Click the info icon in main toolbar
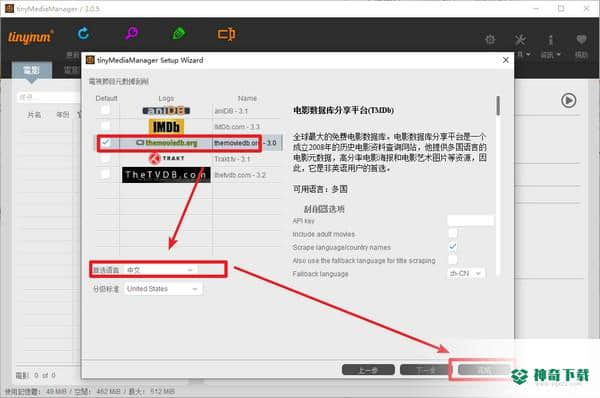 click(x=551, y=39)
